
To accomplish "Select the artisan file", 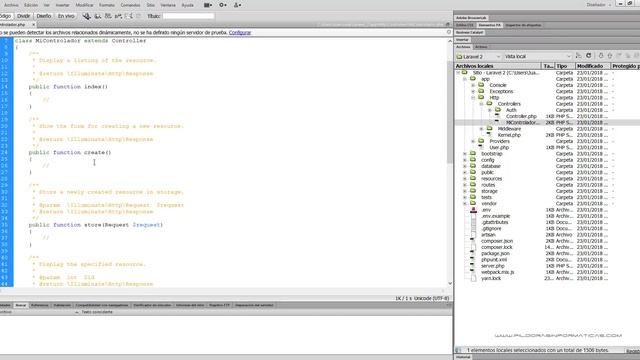I will 488,235.
